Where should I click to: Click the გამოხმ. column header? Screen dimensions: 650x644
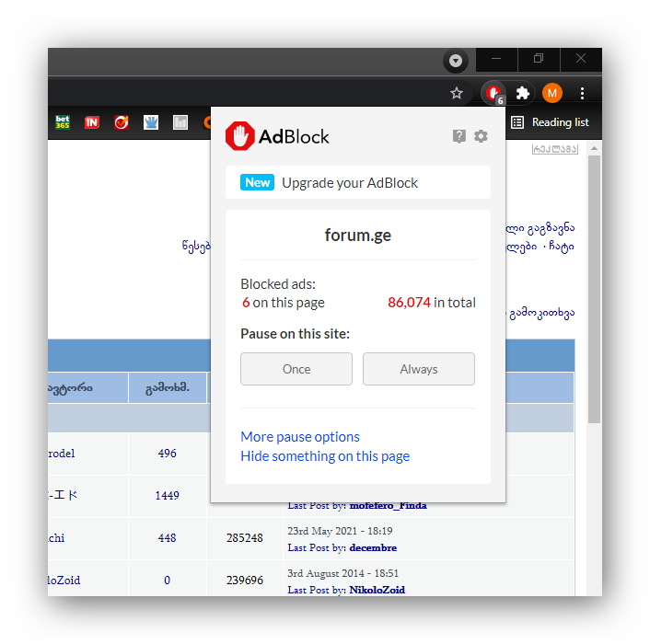(x=167, y=388)
